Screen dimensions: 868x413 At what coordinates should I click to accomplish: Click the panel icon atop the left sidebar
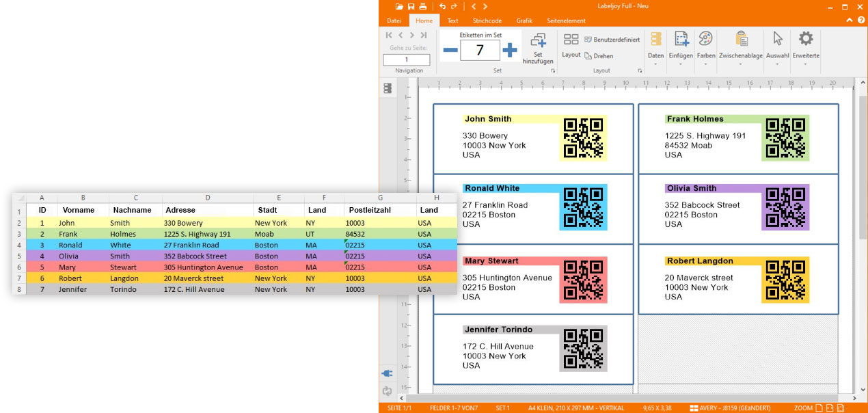[388, 88]
